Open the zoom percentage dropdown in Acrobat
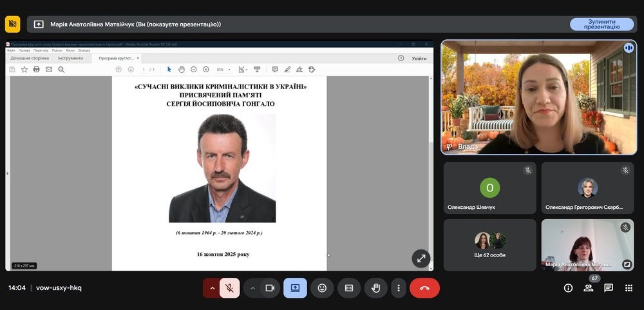 223,70
